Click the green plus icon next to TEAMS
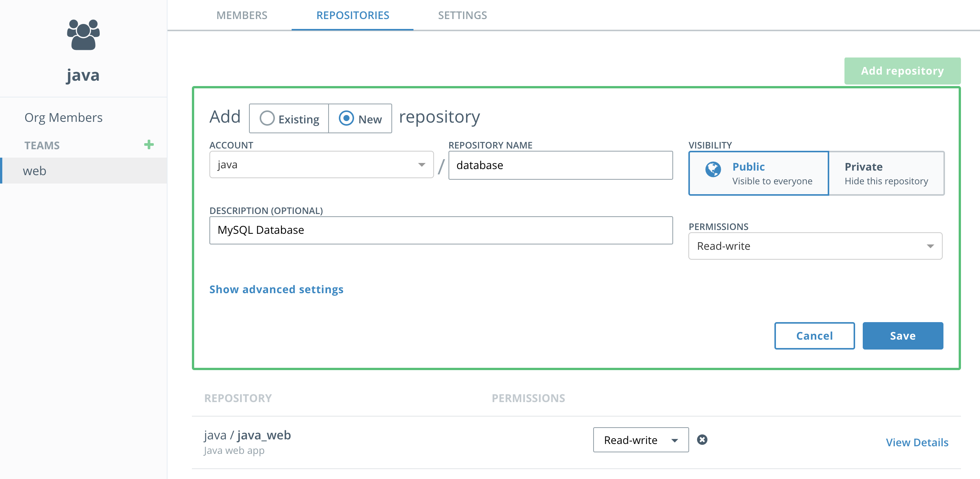Viewport: 980px width, 479px height. click(x=149, y=145)
